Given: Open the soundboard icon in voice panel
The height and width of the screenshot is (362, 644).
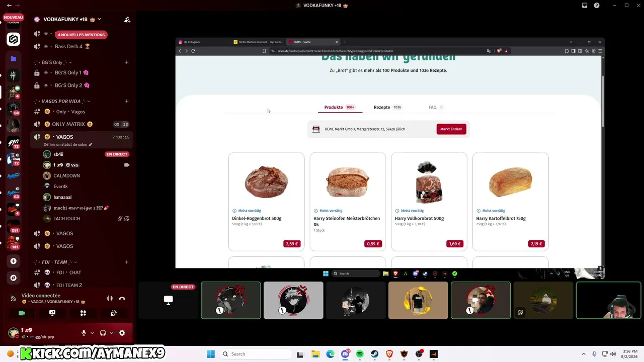Looking at the screenshot, I should pos(114,313).
